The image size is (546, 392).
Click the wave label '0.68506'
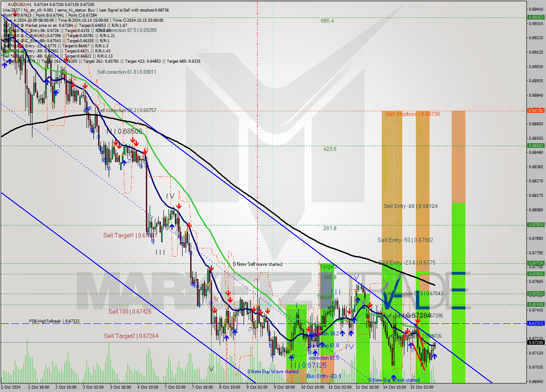130,132
